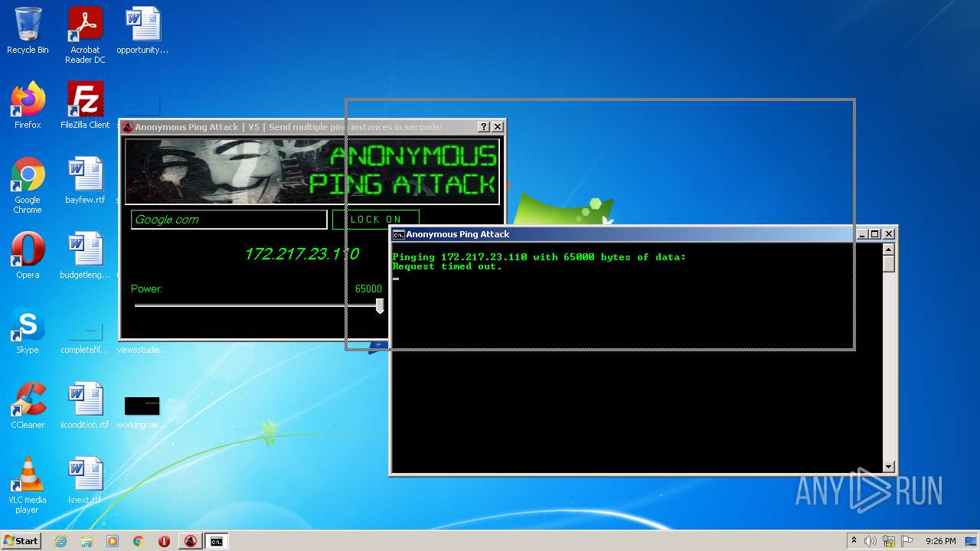This screenshot has width=980, height=551.
Task: Click the Power slider handle
Action: tap(379, 305)
